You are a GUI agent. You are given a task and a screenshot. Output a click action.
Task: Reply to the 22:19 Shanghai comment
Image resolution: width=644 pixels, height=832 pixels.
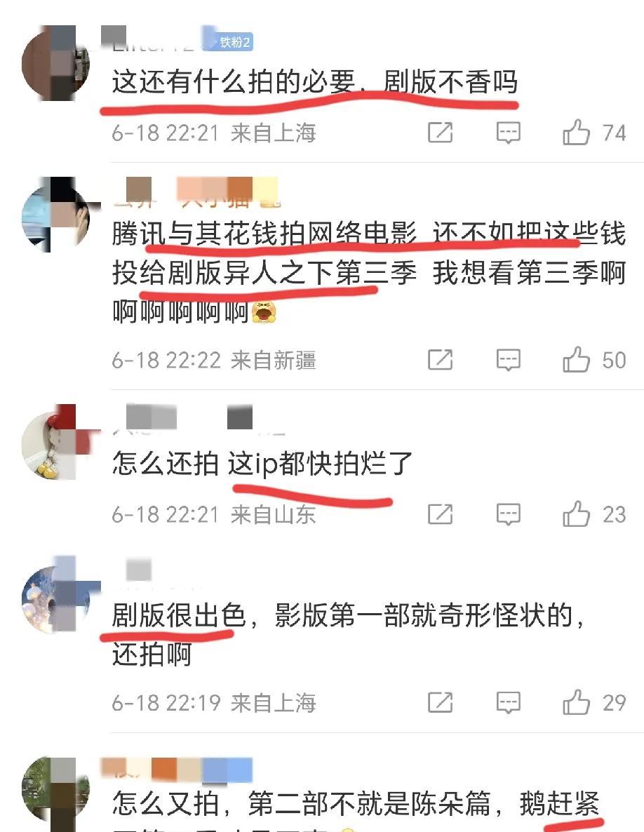coord(508,703)
